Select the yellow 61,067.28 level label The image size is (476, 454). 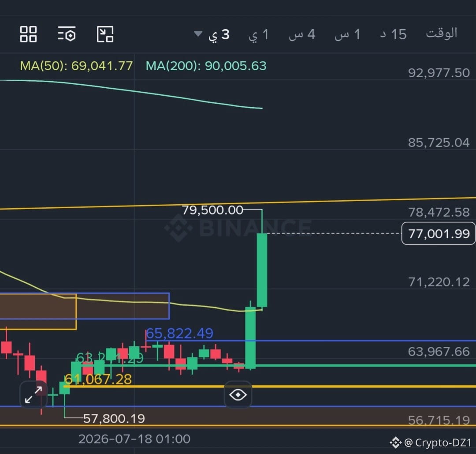coord(98,379)
